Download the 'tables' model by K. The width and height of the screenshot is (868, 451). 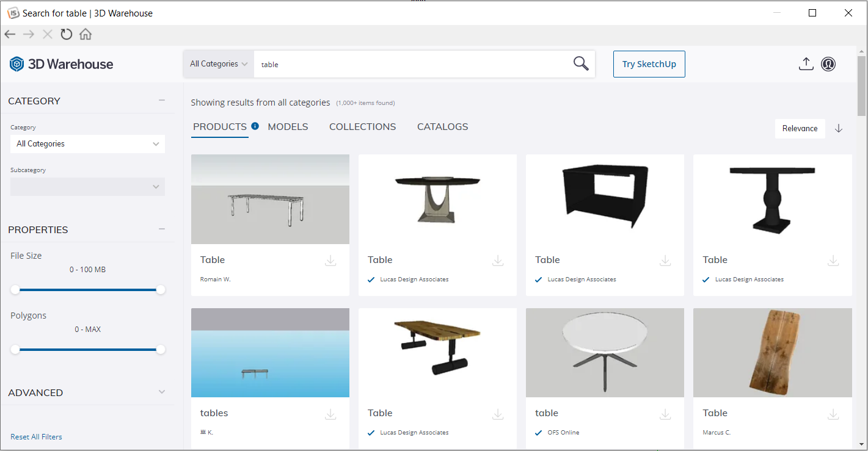pyautogui.click(x=330, y=414)
